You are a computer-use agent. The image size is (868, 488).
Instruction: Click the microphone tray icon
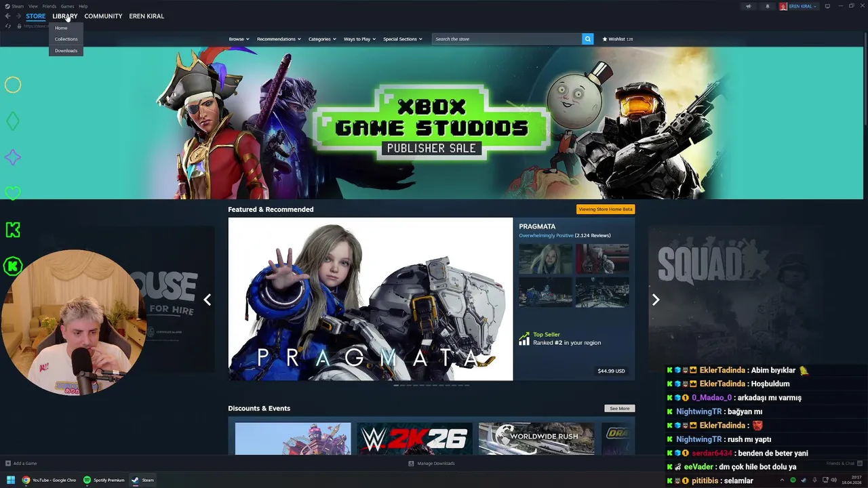(x=813, y=480)
